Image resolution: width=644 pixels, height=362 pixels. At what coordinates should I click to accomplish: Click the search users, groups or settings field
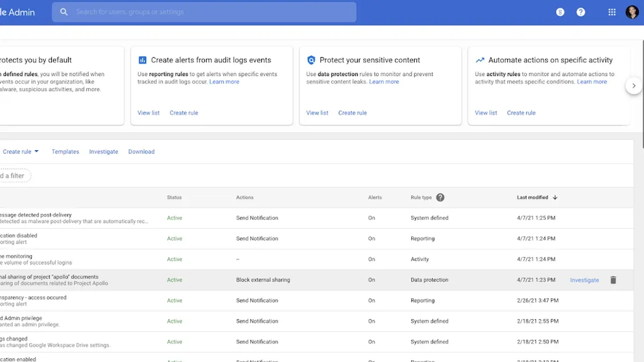204,12
